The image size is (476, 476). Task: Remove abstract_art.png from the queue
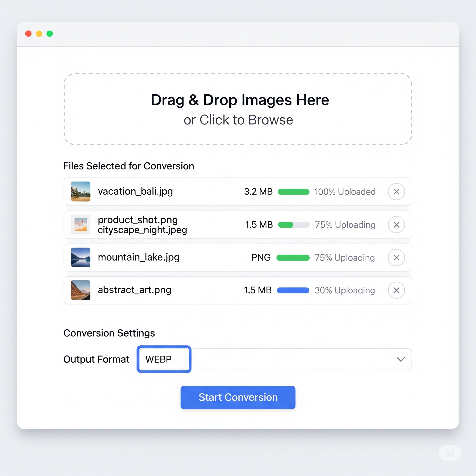396,290
